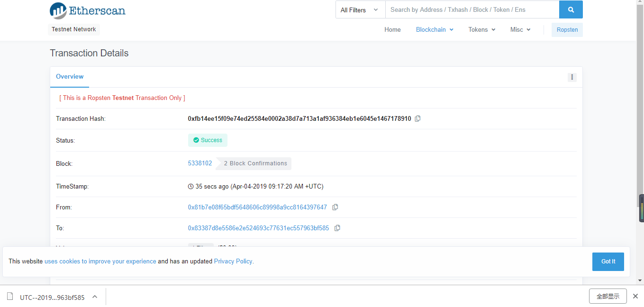Close the browser download bar

[635, 296]
